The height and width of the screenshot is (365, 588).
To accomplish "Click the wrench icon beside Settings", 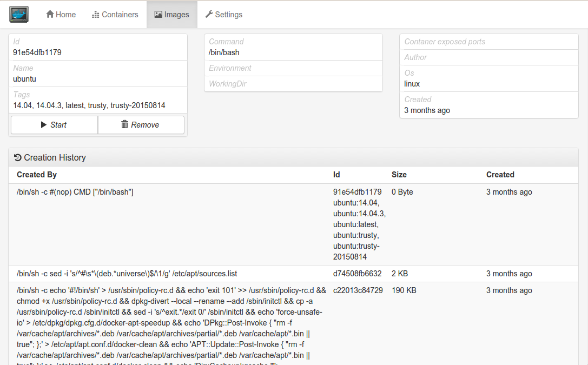I will point(209,14).
